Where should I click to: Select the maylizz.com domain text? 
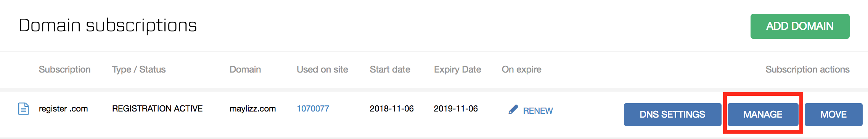point(252,109)
